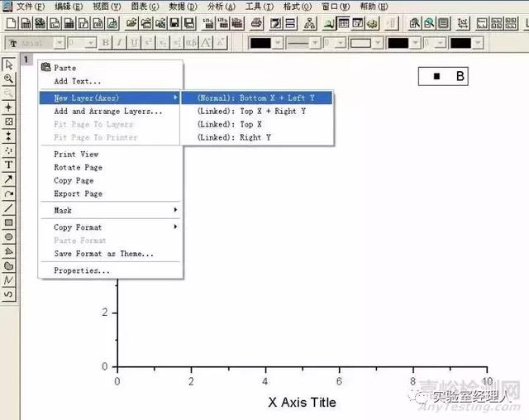Open the 帮助(H) menu

pos(374,6)
